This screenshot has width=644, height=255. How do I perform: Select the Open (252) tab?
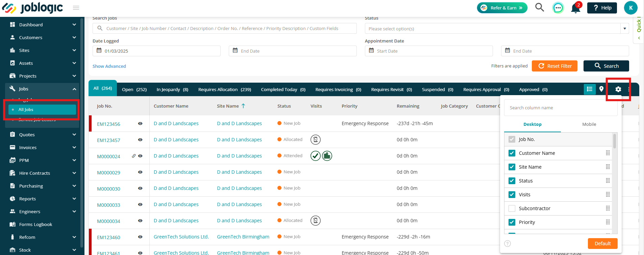pyautogui.click(x=134, y=89)
